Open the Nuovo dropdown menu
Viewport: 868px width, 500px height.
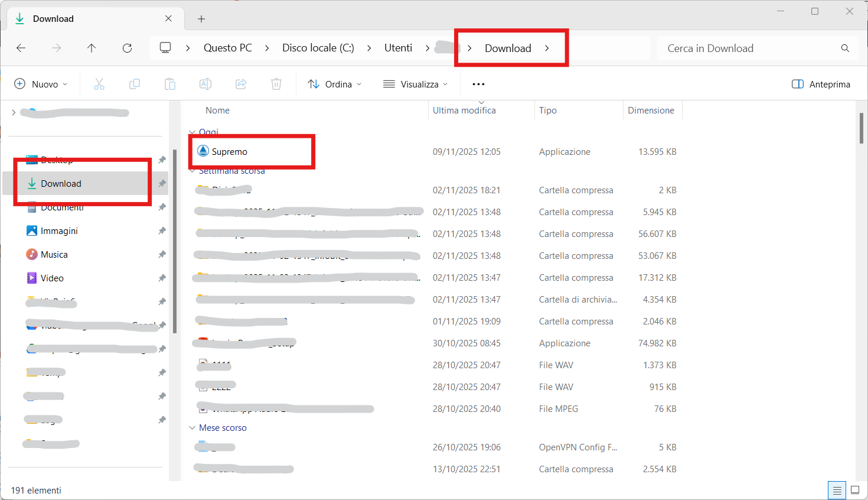coord(41,85)
